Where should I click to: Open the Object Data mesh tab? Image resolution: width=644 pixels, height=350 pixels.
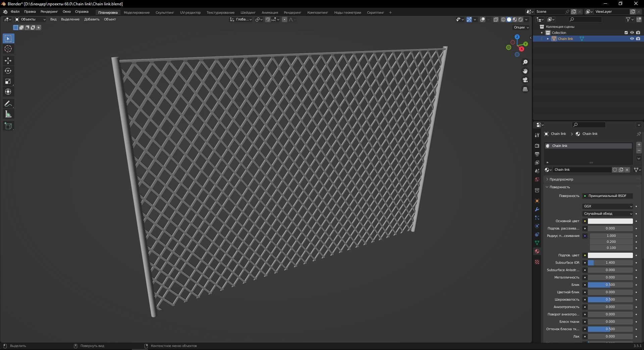pos(537,243)
